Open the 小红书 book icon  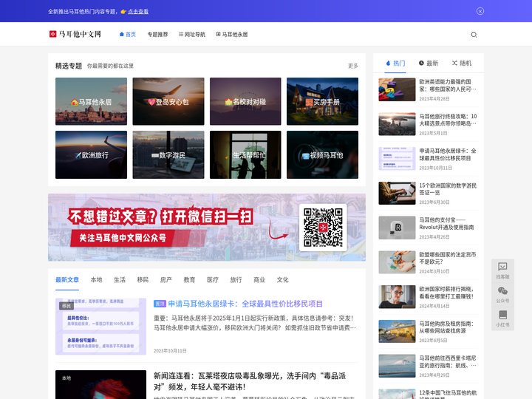click(x=502, y=318)
